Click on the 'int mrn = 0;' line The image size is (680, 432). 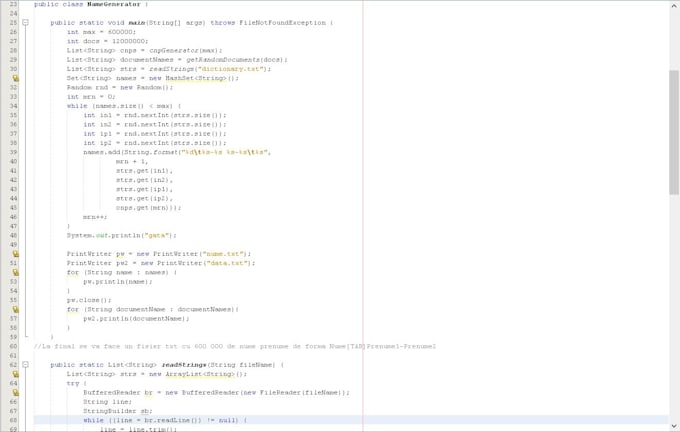[91, 97]
